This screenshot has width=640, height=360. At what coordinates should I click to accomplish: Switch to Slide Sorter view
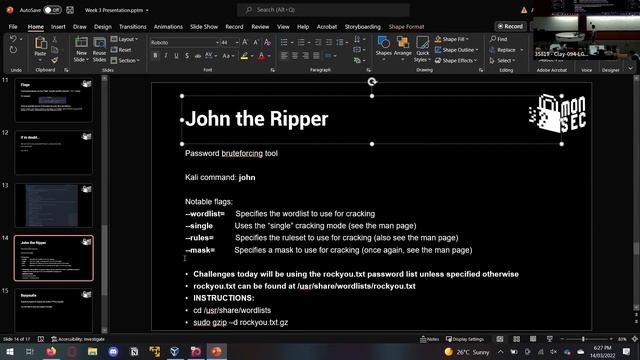click(x=516, y=339)
